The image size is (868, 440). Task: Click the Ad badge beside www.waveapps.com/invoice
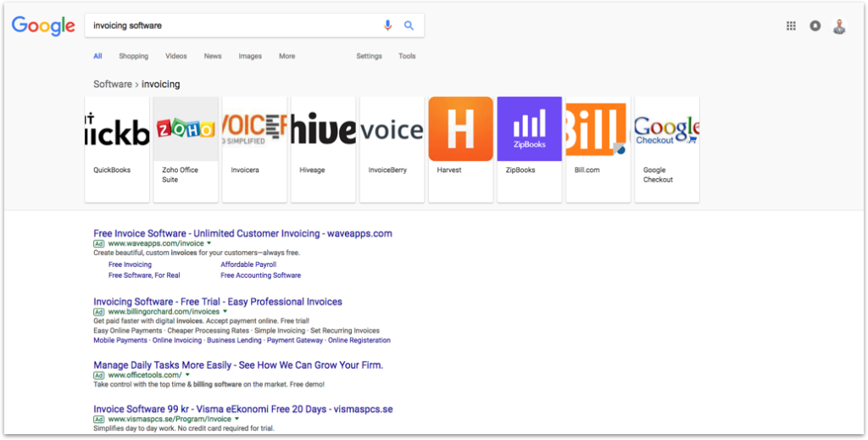point(98,243)
